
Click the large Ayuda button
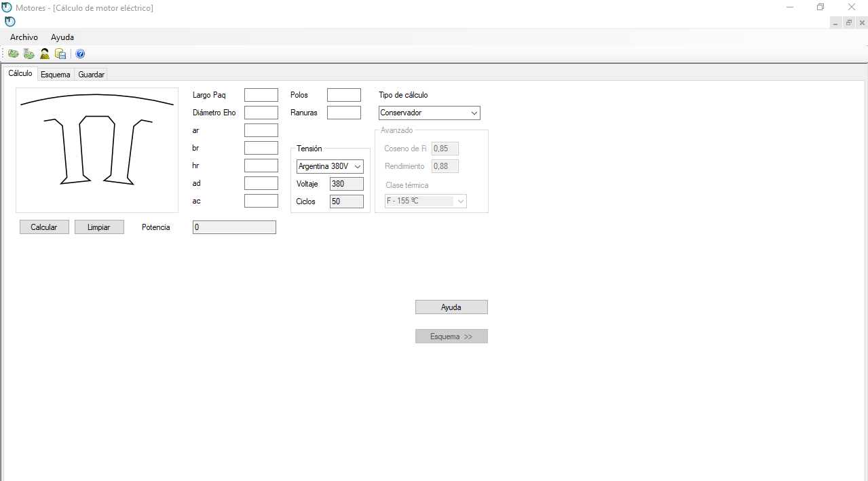(451, 307)
